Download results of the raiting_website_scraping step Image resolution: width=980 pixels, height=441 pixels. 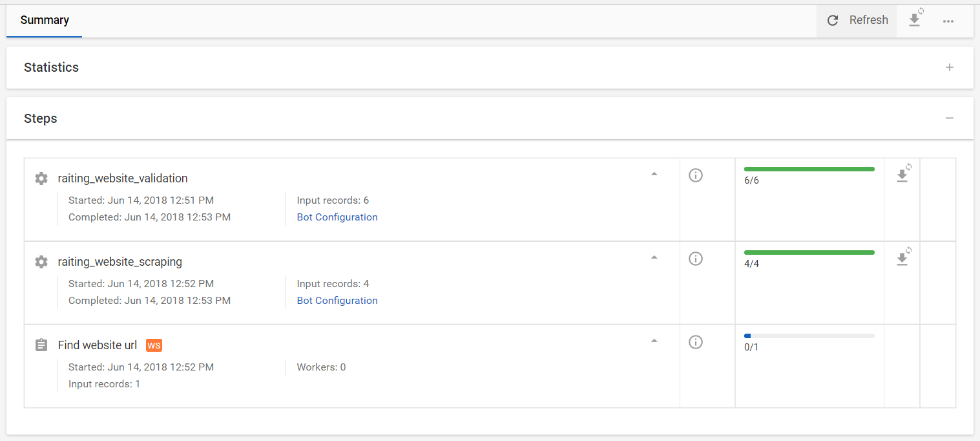click(x=903, y=258)
